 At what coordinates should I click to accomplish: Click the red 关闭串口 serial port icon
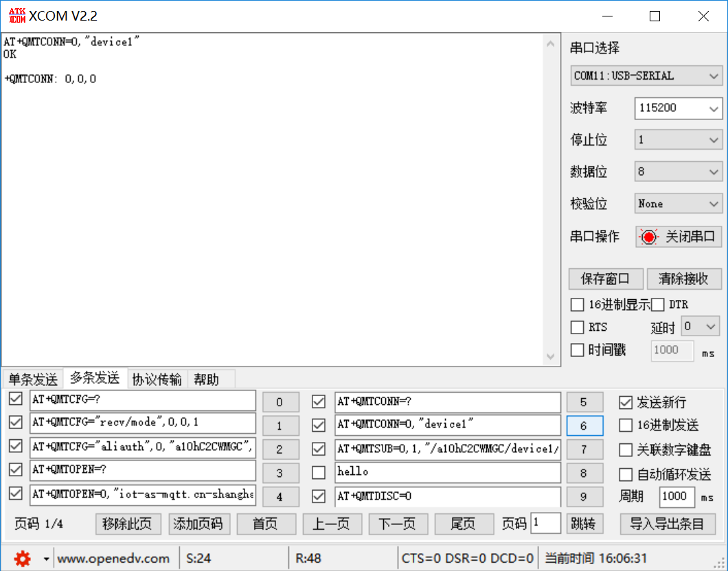(x=648, y=236)
